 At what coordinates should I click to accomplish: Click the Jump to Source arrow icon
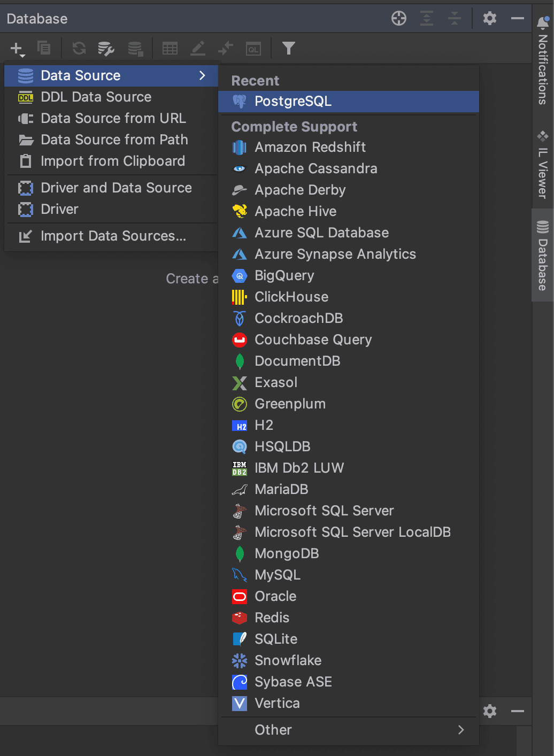tap(226, 49)
